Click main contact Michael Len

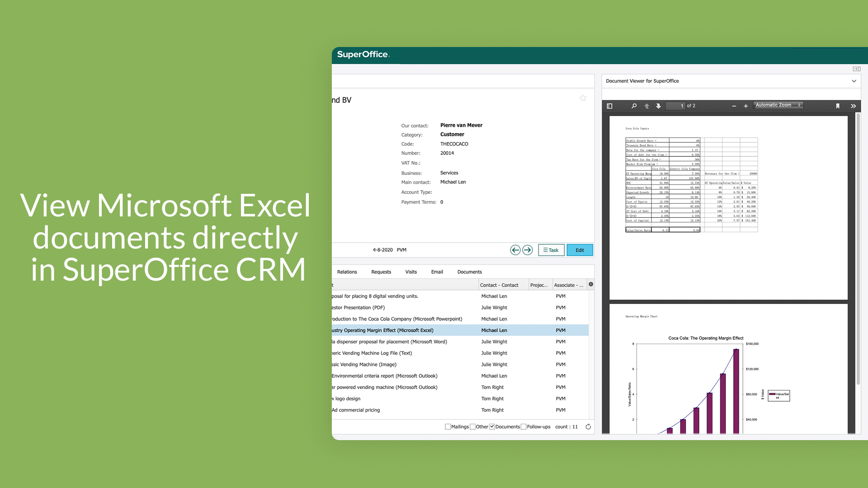point(453,182)
